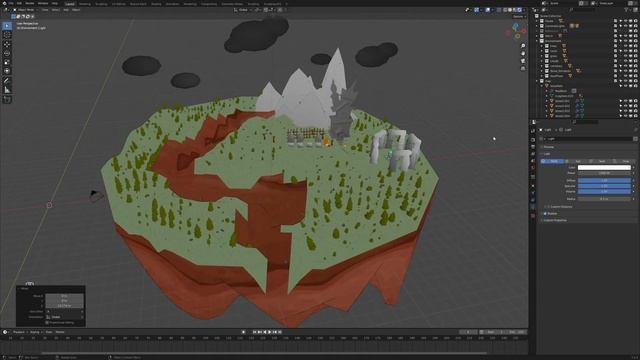Open the timeline Marker menu
This screenshot has height=360, width=640.
coord(60,332)
